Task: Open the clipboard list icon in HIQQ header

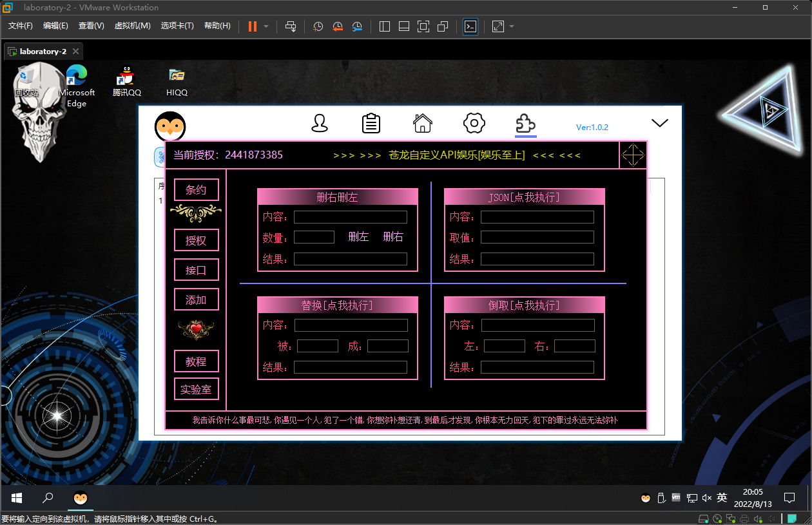Action: click(x=371, y=123)
